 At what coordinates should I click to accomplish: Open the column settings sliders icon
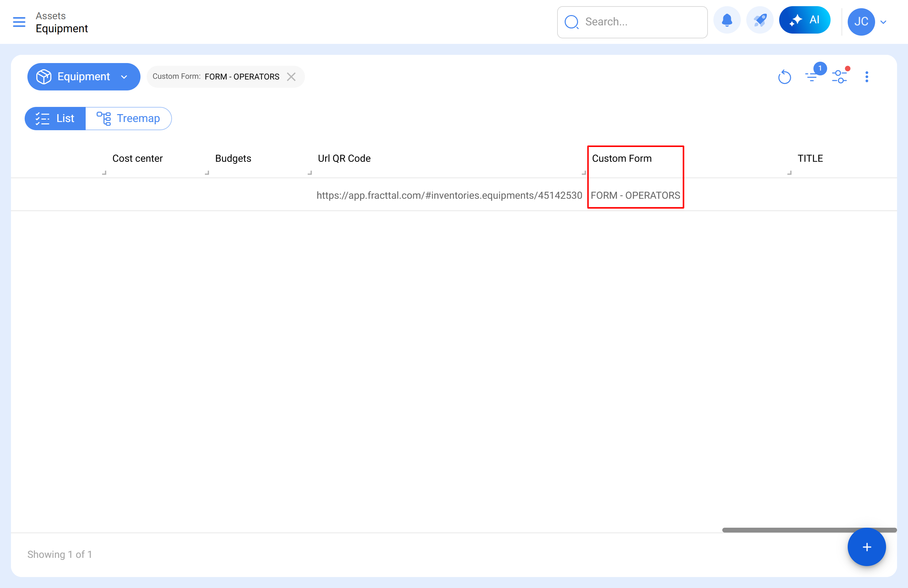coord(839,77)
